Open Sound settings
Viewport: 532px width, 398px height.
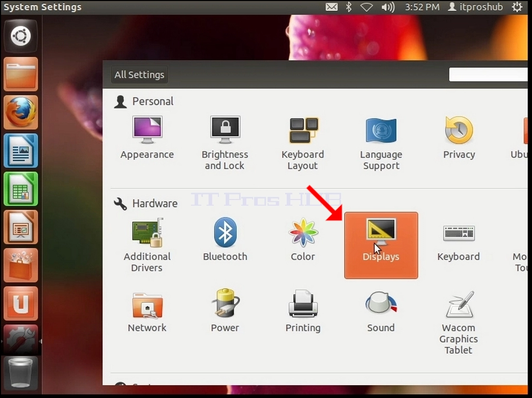coord(381,311)
